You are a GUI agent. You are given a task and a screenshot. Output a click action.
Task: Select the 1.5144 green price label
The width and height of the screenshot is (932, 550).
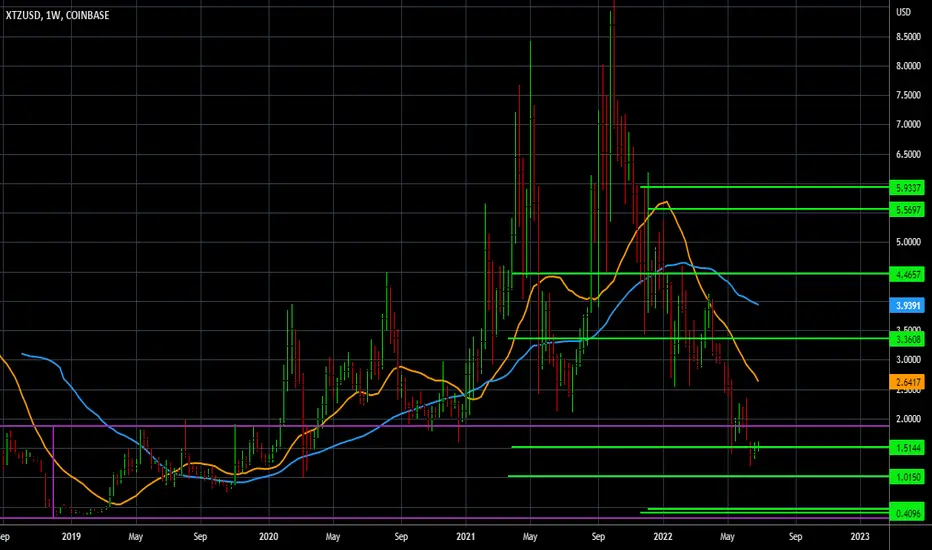click(x=907, y=448)
